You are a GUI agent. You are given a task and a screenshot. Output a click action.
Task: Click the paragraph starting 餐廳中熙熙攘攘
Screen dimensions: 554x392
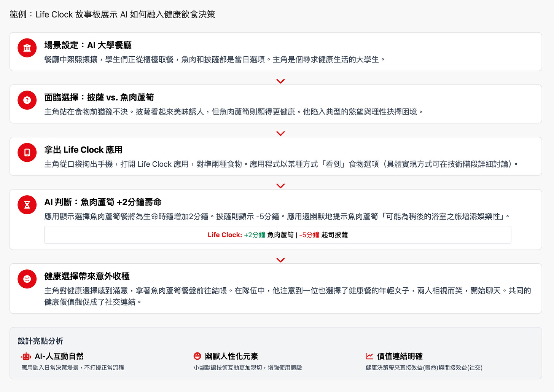(215, 59)
